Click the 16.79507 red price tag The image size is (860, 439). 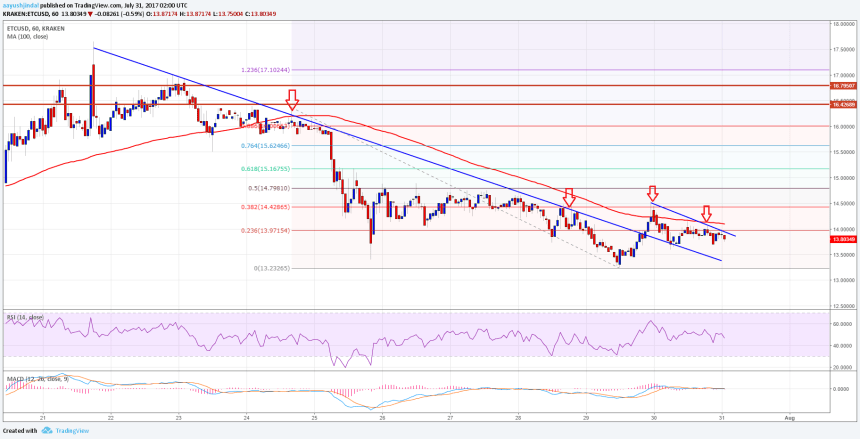tap(844, 86)
